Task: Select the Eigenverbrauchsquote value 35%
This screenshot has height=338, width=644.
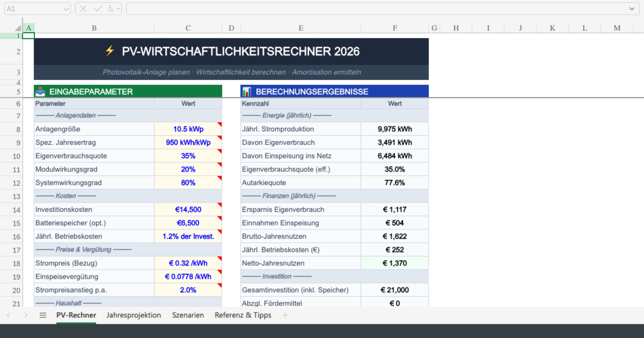Action: (188, 156)
